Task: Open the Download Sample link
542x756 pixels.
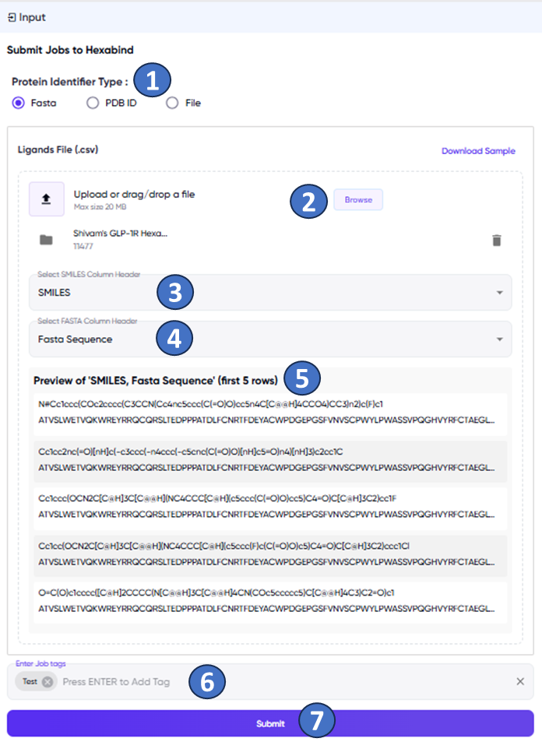Action: [x=478, y=151]
